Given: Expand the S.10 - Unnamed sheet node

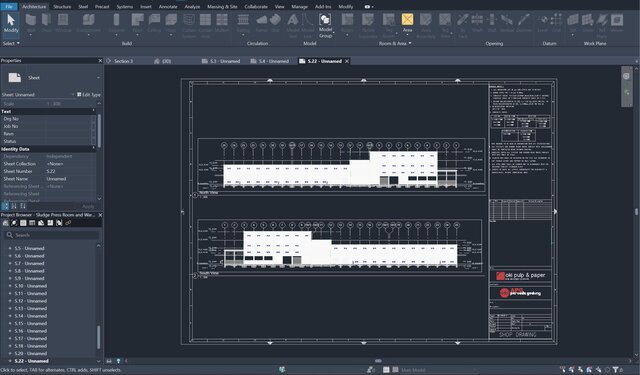Looking at the screenshot, I should point(10,286).
